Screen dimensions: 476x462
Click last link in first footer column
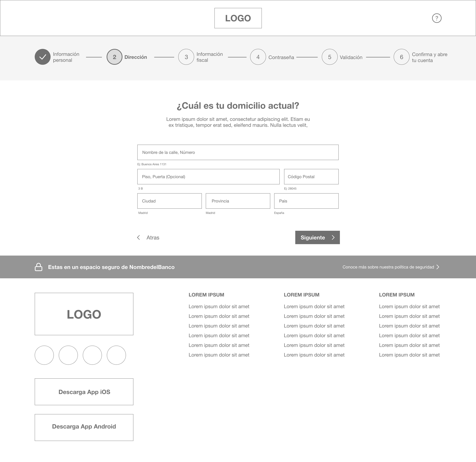click(219, 355)
